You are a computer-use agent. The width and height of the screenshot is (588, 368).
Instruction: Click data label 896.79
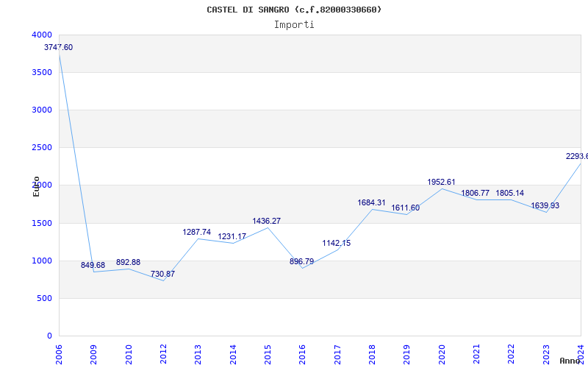[302, 261]
